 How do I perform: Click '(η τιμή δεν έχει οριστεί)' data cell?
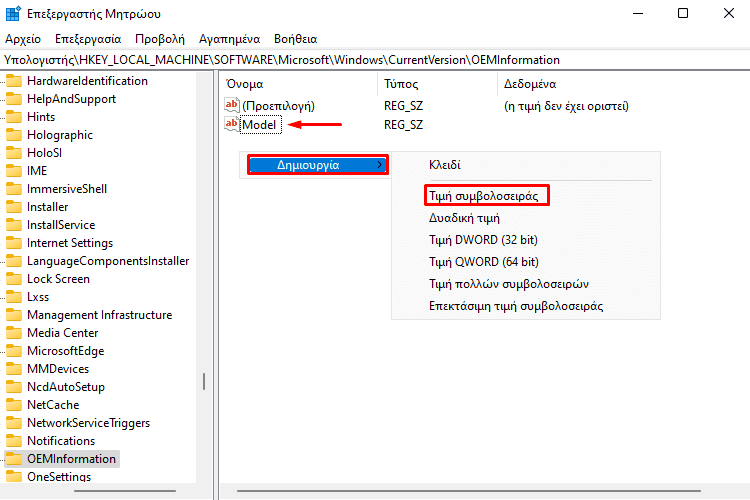click(x=566, y=106)
